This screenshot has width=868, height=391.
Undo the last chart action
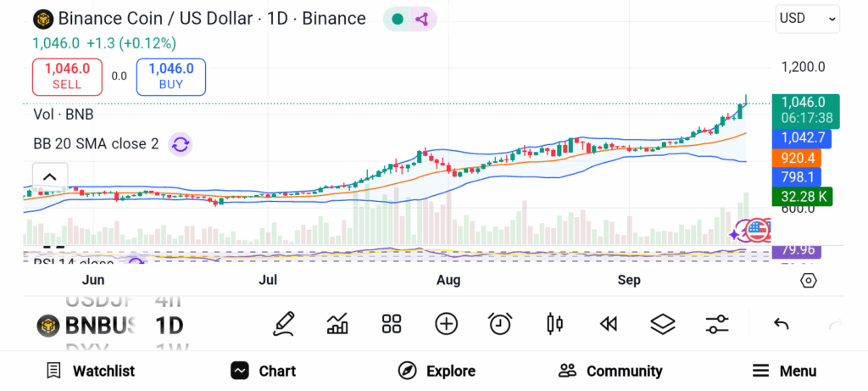pos(782,324)
